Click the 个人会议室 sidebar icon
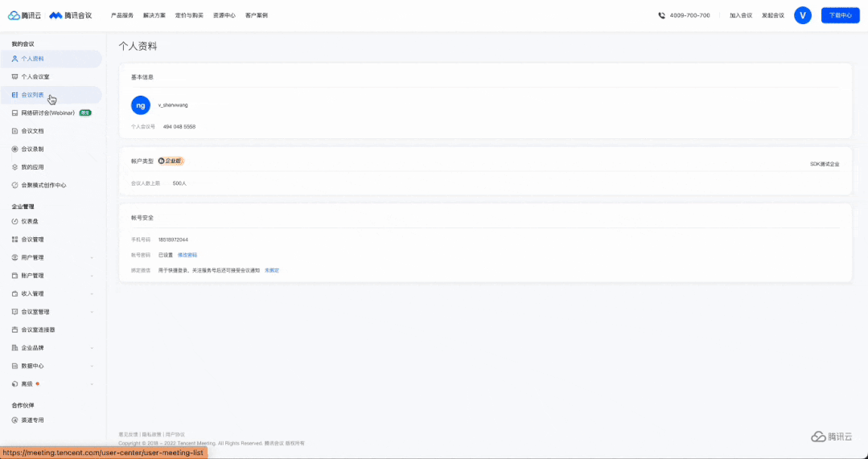 [14, 77]
